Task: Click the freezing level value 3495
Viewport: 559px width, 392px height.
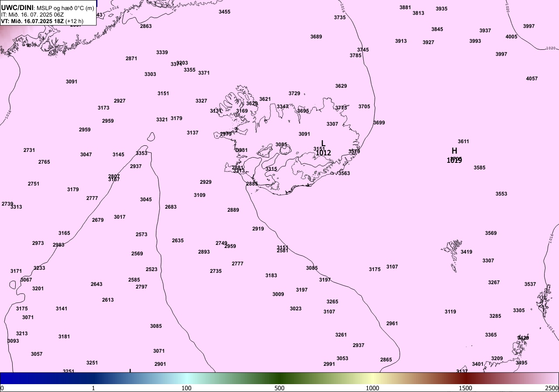Action: tap(521, 363)
